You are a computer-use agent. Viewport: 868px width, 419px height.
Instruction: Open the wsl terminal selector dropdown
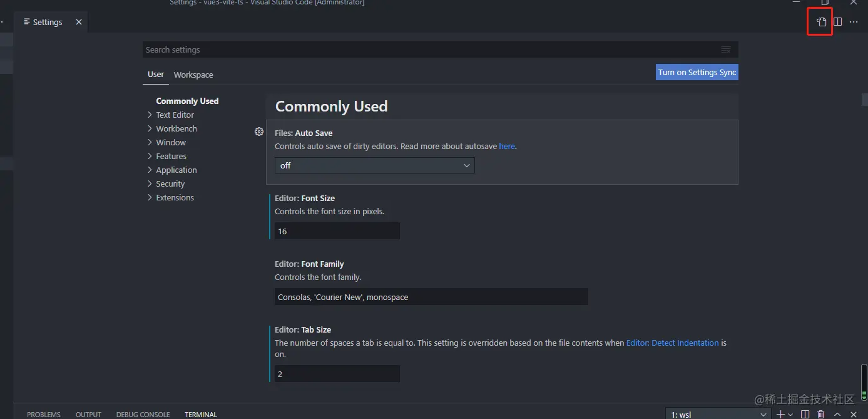click(718, 414)
